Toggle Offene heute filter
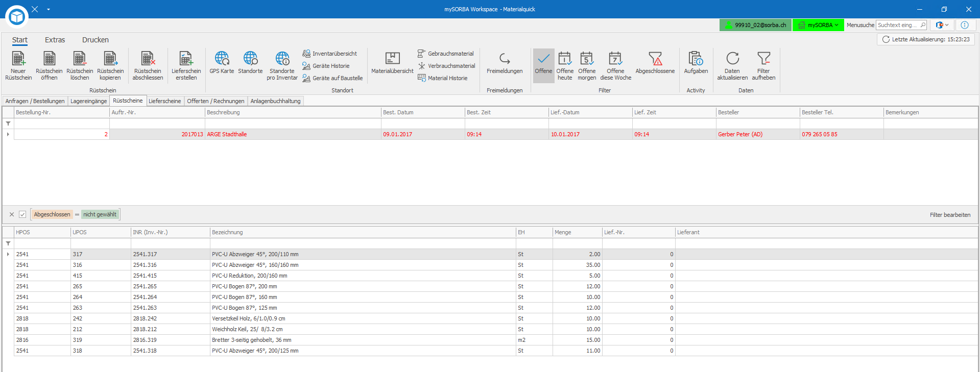This screenshot has width=980, height=372. pos(565,66)
